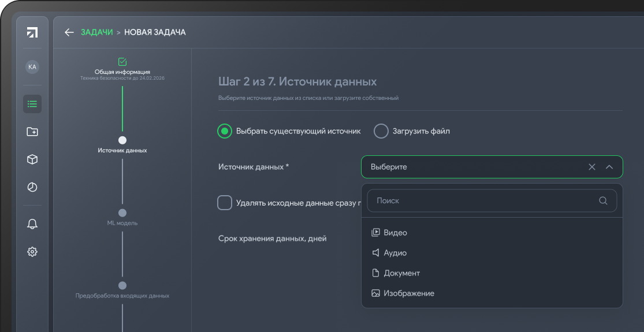
Task: Open settings gear icon in sidebar
Action: click(x=32, y=252)
